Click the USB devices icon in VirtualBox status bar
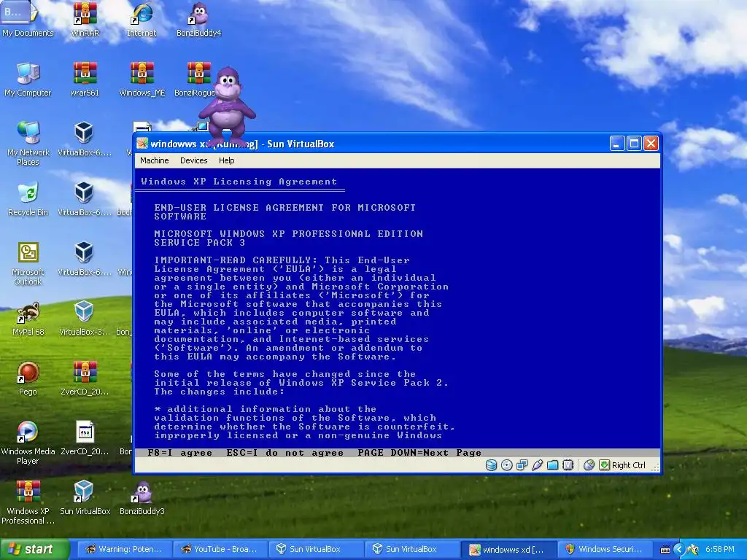747x560 pixels. click(x=538, y=465)
